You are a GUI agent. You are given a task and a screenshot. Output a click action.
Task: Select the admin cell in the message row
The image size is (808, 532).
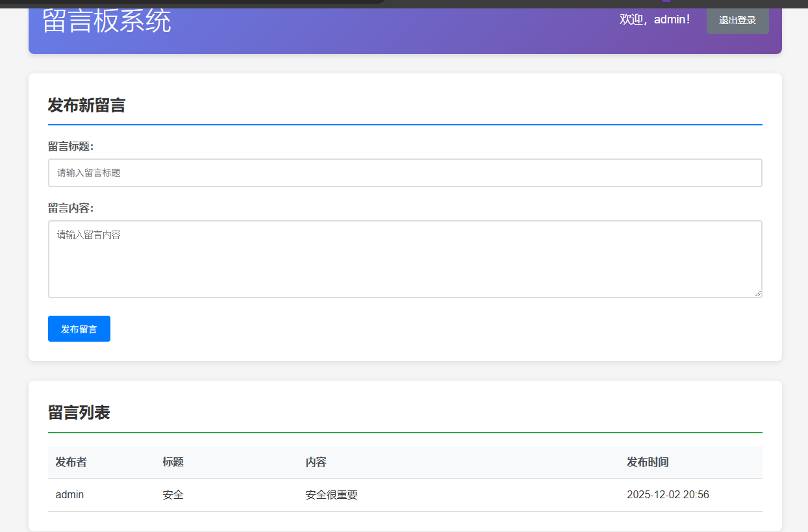pos(69,495)
